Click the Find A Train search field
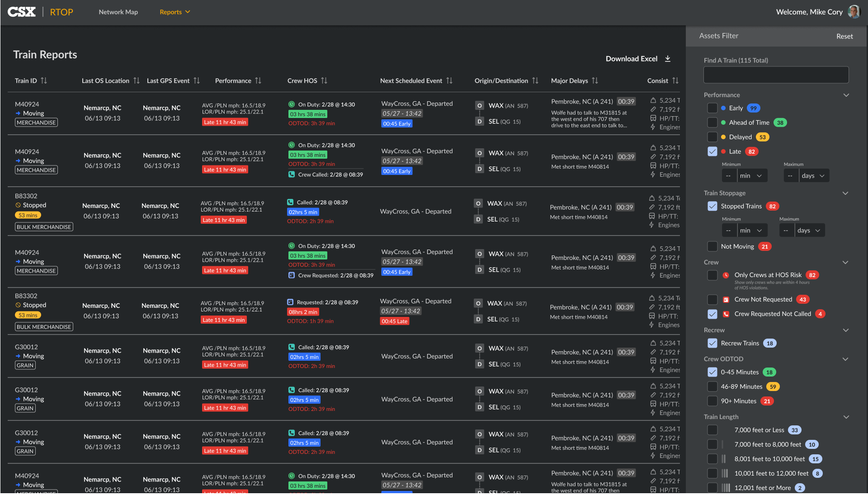This screenshot has width=868, height=495. (x=776, y=75)
